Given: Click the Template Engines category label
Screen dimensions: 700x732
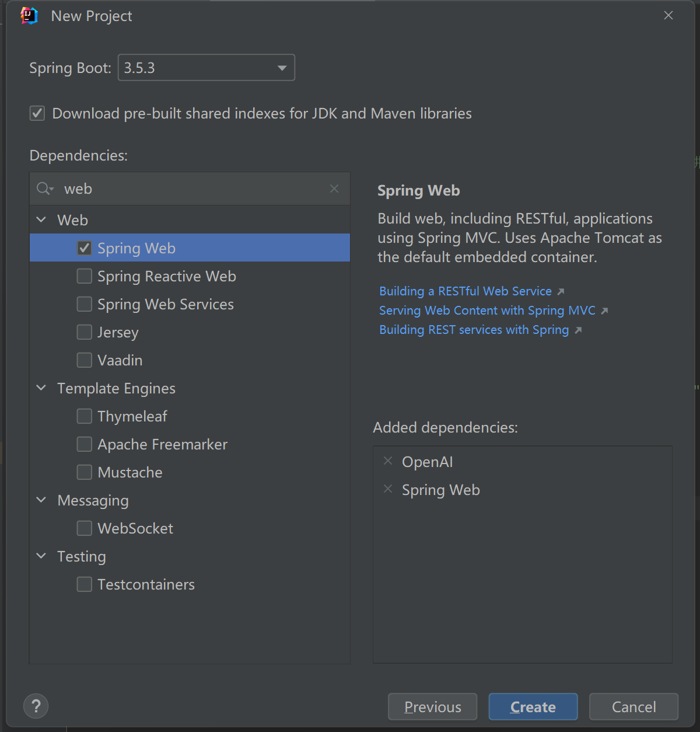Looking at the screenshot, I should [116, 388].
